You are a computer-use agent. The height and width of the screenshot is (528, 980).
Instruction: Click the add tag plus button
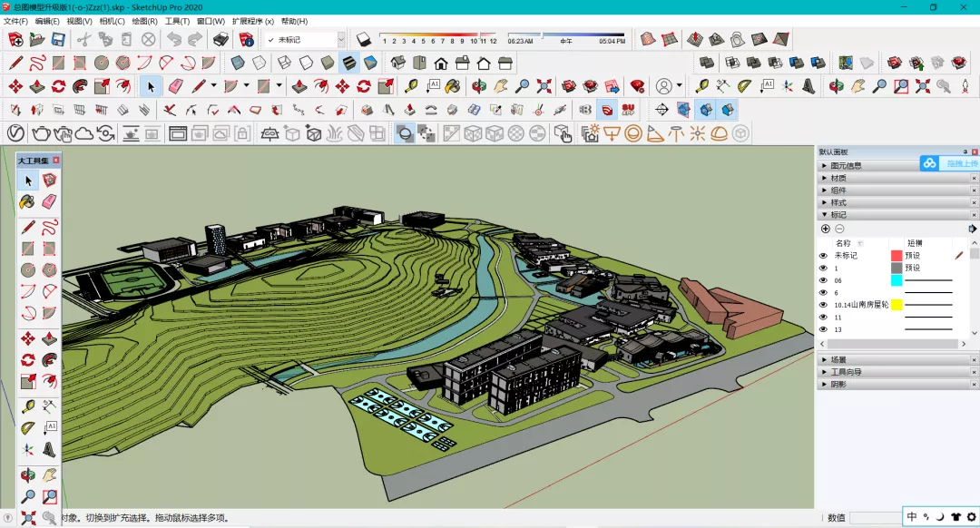coord(826,229)
